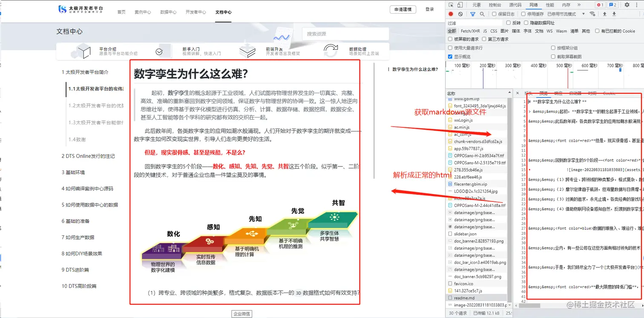The width and height of the screenshot is (644, 318).
Task: Click the request list vertical scrollbar
Action: click(x=510, y=200)
